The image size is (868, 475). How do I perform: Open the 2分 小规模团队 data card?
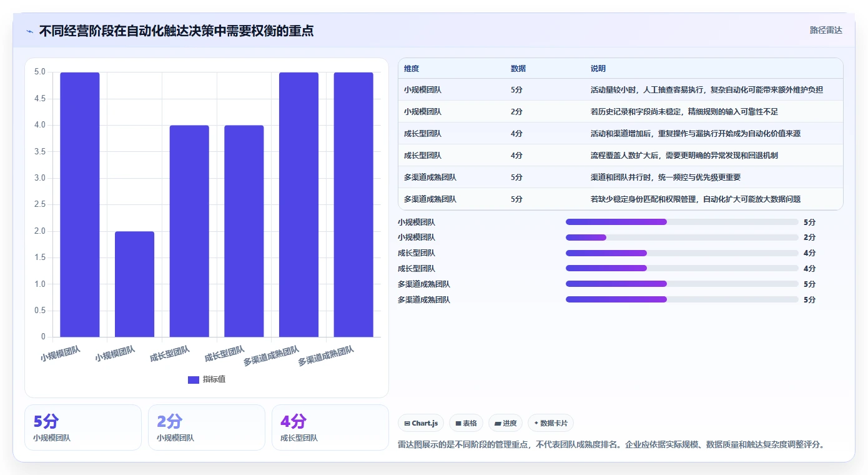pyautogui.click(x=207, y=427)
